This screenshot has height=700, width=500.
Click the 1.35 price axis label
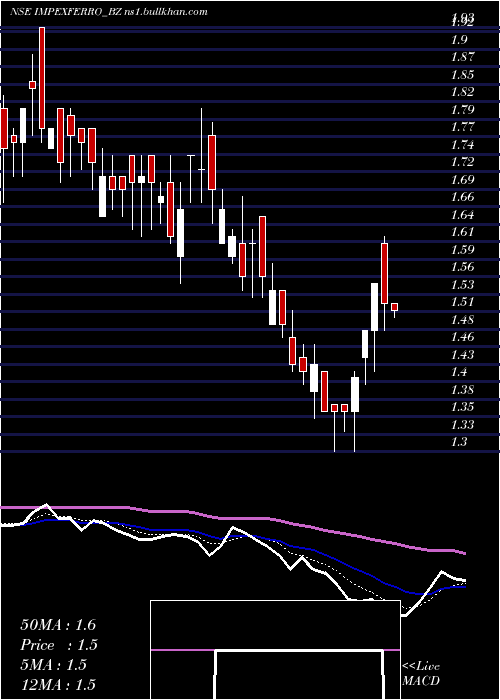coord(463,408)
